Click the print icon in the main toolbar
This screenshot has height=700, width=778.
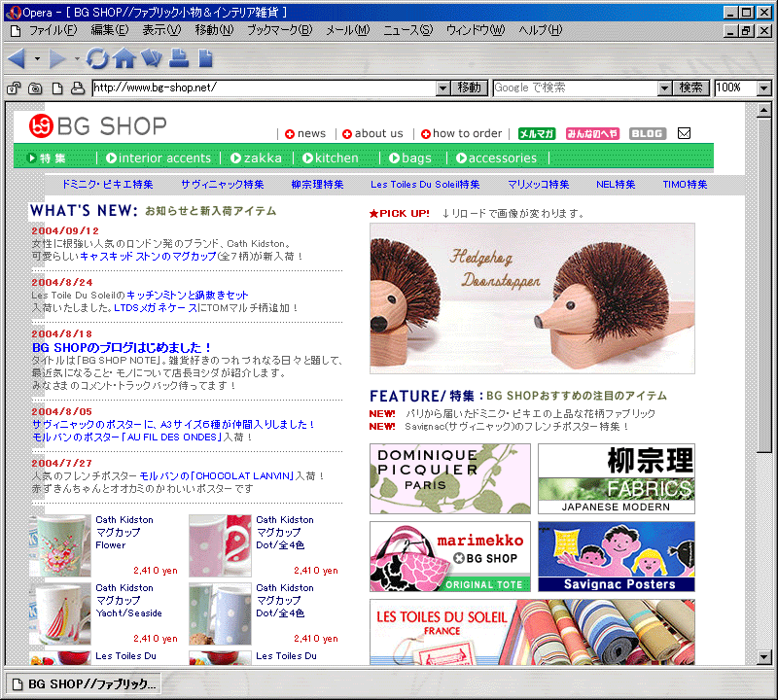click(179, 58)
